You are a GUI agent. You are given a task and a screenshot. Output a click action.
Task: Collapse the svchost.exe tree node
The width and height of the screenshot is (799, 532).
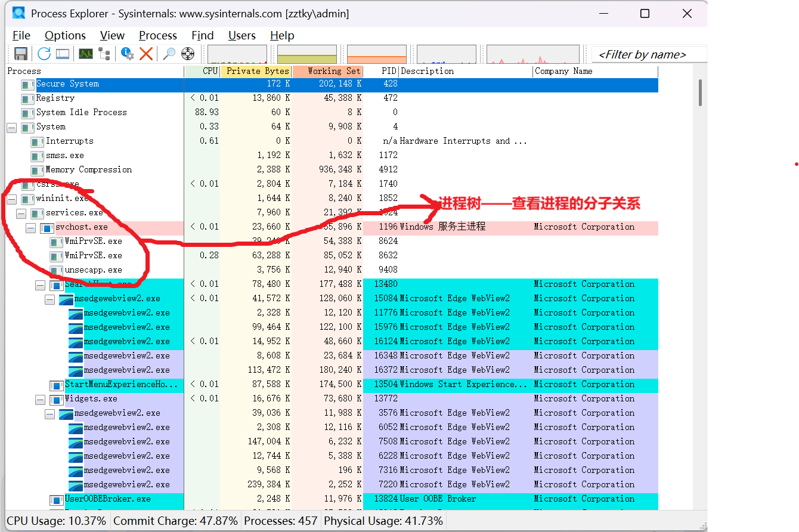(30, 227)
